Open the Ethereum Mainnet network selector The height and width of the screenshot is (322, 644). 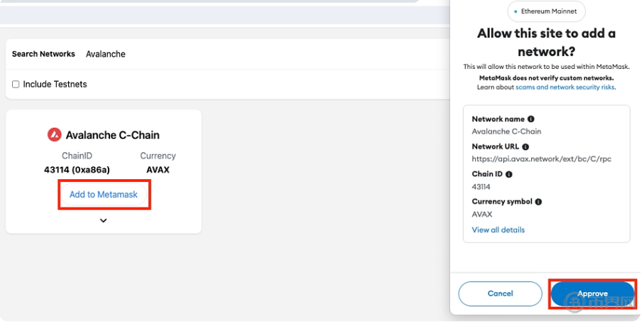click(x=546, y=12)
